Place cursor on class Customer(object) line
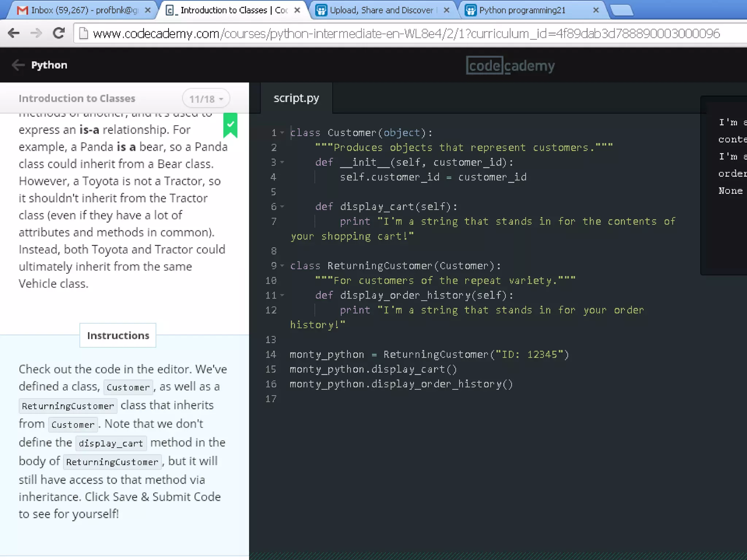The height and width of the screenshot is (560, 747). [361, 133]
